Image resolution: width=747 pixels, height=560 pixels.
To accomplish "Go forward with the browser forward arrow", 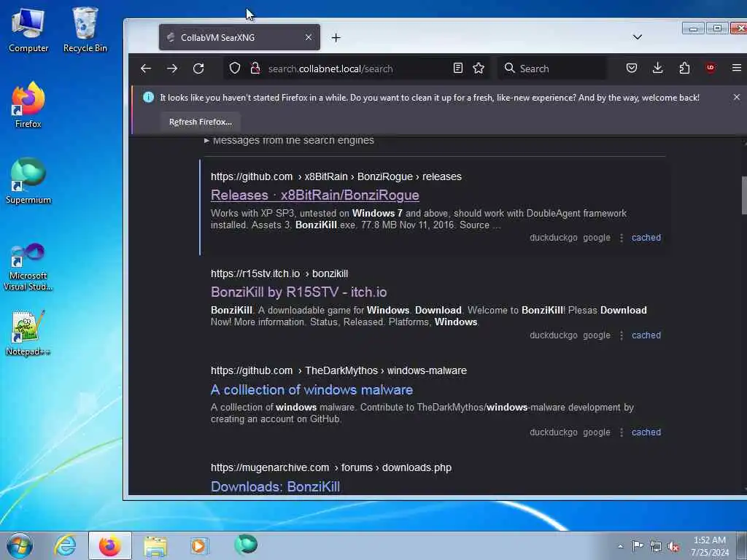I will [x=172, y=69].
